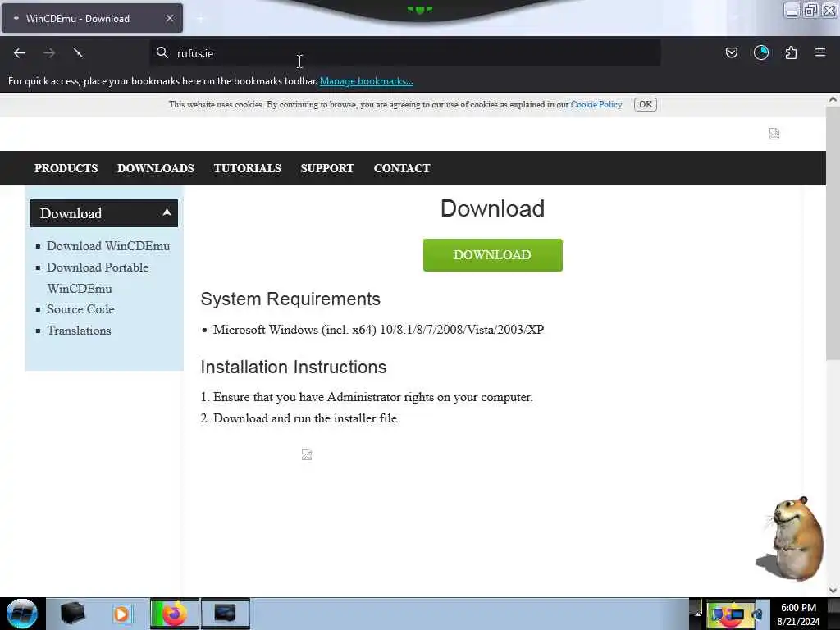Open the Pocket save icon
The width and height of the screenshot is (840, 630).
731,52
